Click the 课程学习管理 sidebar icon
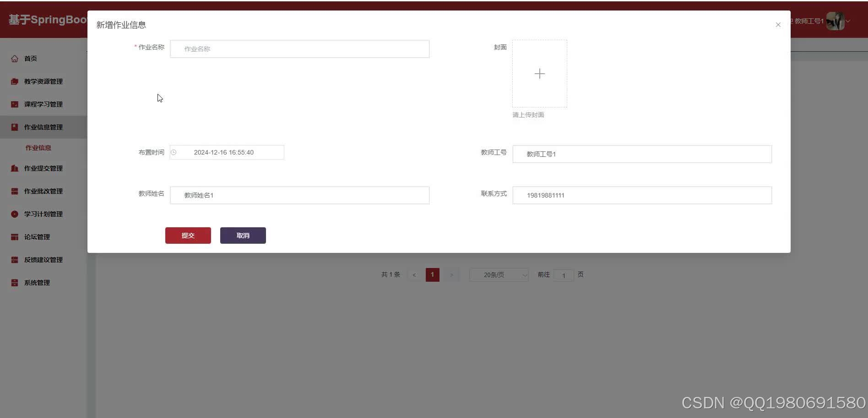The height and width of the screenshot is (418, 868). pos(14,104)
